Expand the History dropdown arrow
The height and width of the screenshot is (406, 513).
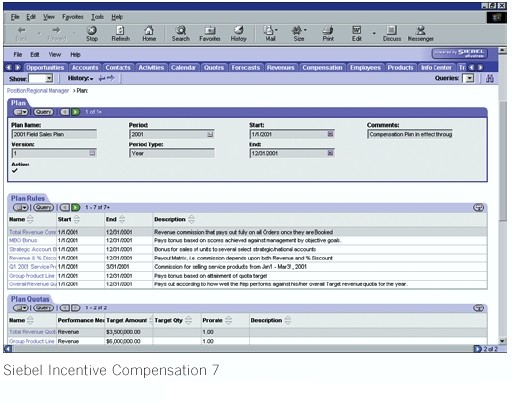coord(91,79)
